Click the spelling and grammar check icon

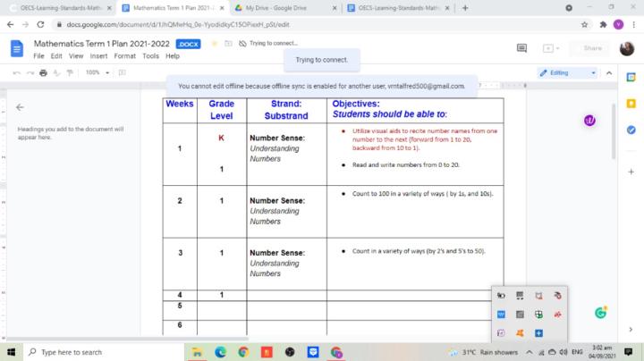(56, 73)
